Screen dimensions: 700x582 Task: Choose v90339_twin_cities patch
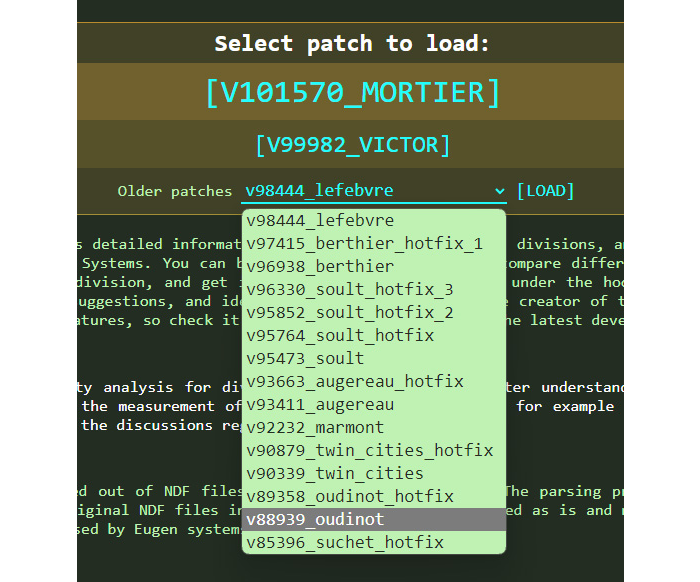[335, 473]
